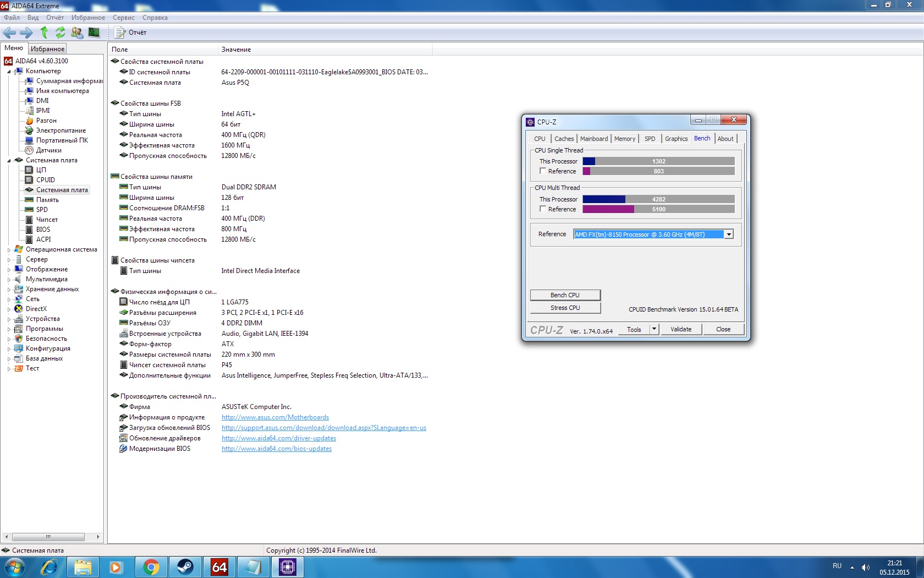Viewport: 924px width, 578px height.
Task: Click the users icon in AIDA64 toolbar
Action: click(x=77, y=32)
